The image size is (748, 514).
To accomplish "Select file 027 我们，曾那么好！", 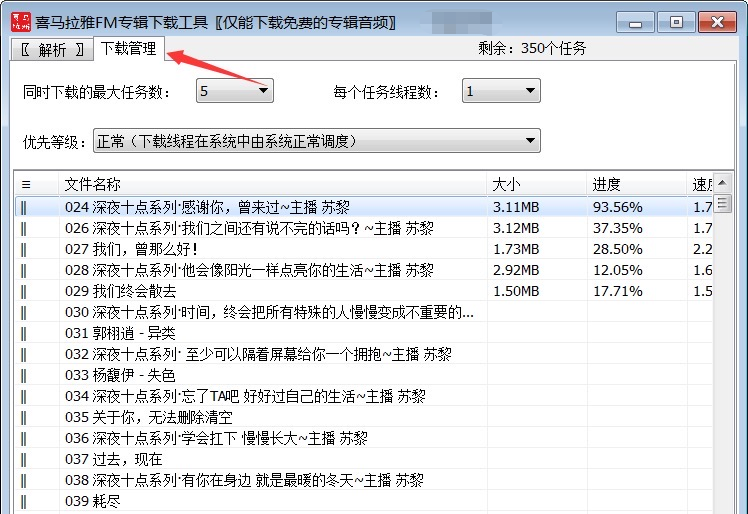I will (132, 249).
